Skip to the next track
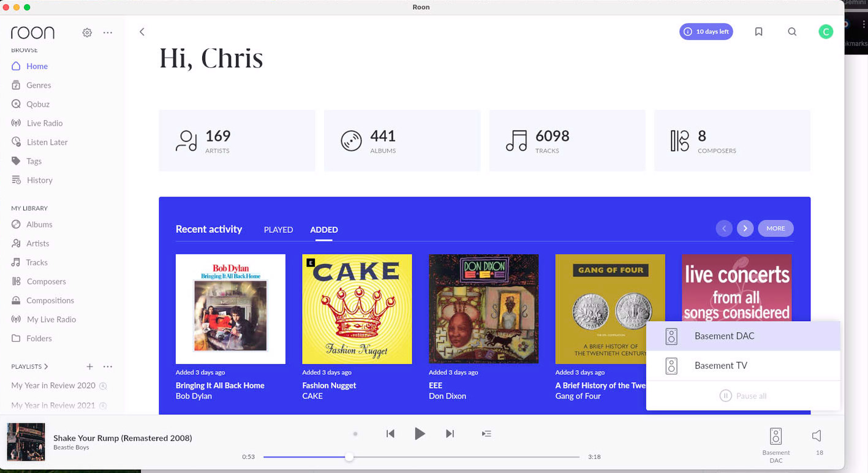 point(450,434)
